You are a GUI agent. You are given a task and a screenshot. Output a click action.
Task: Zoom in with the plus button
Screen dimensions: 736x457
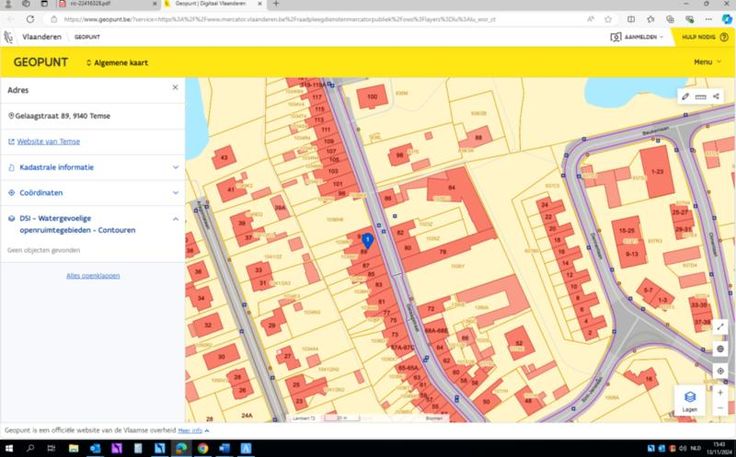[720, 392]
